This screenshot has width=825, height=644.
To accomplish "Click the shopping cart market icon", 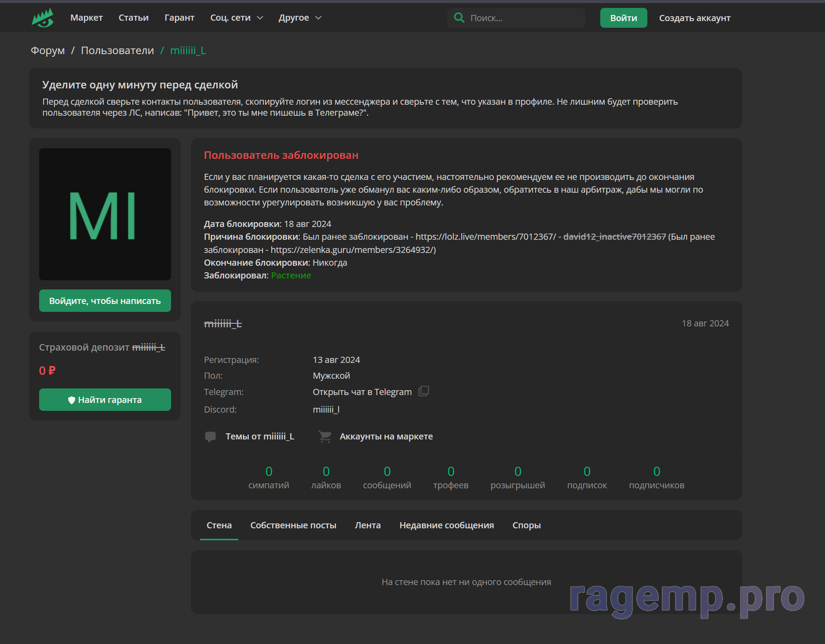I will [325, 436].
